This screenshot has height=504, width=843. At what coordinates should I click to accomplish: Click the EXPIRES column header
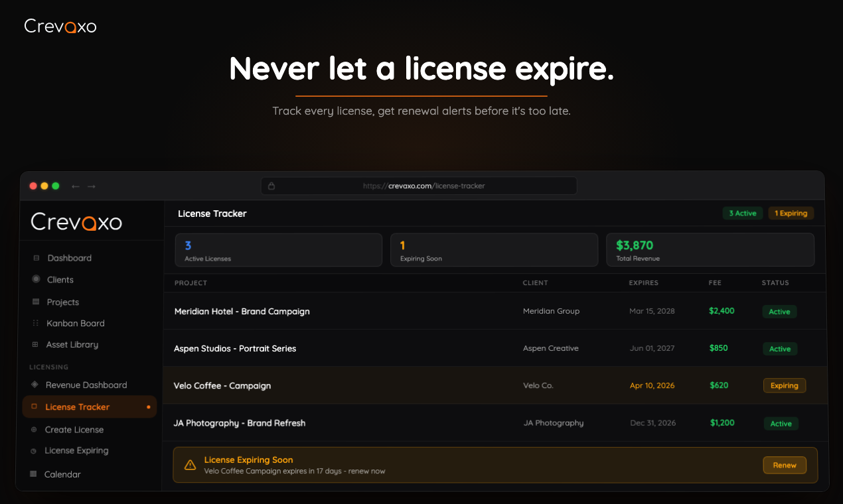[x=644, y=283]
